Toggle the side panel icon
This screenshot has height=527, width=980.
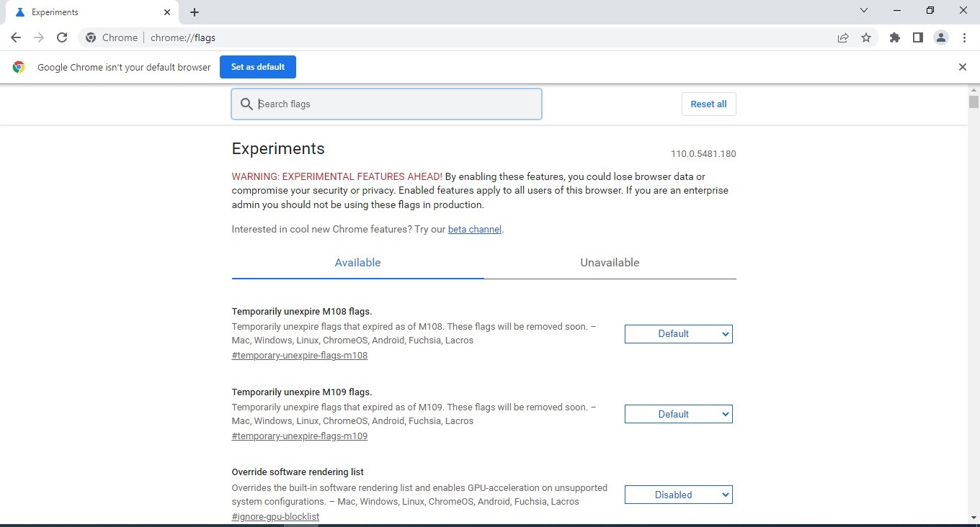click(x=917, y=37)
